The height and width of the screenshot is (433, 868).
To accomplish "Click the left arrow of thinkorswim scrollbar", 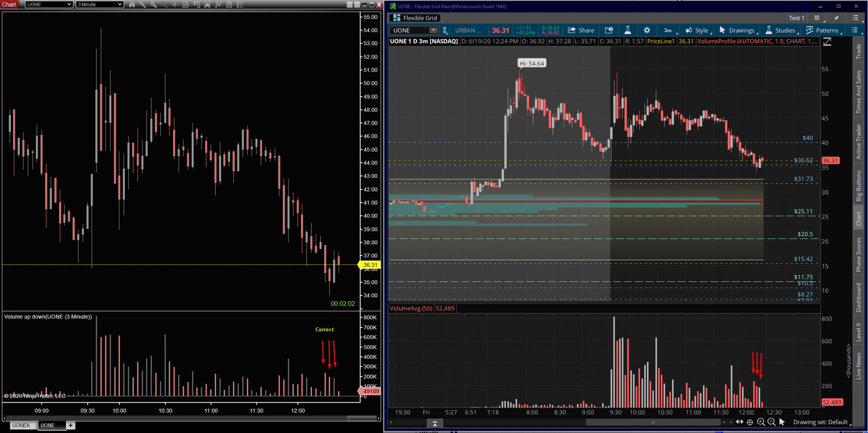I will coord(391,422).
